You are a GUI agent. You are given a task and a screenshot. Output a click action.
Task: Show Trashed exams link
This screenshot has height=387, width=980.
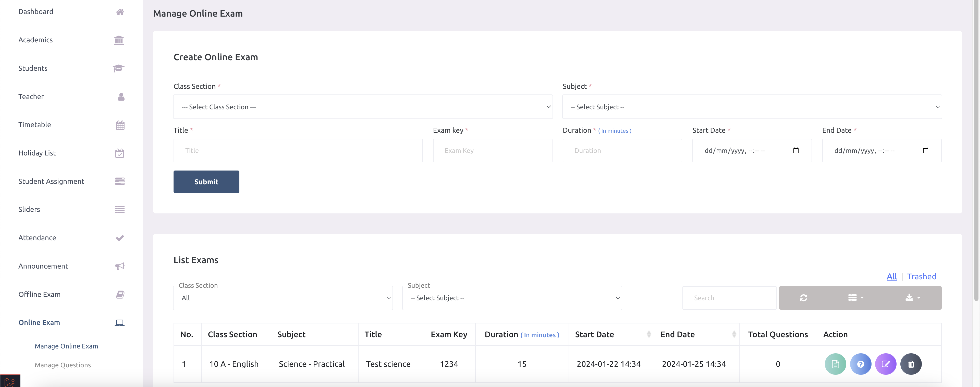pos(921,277)
